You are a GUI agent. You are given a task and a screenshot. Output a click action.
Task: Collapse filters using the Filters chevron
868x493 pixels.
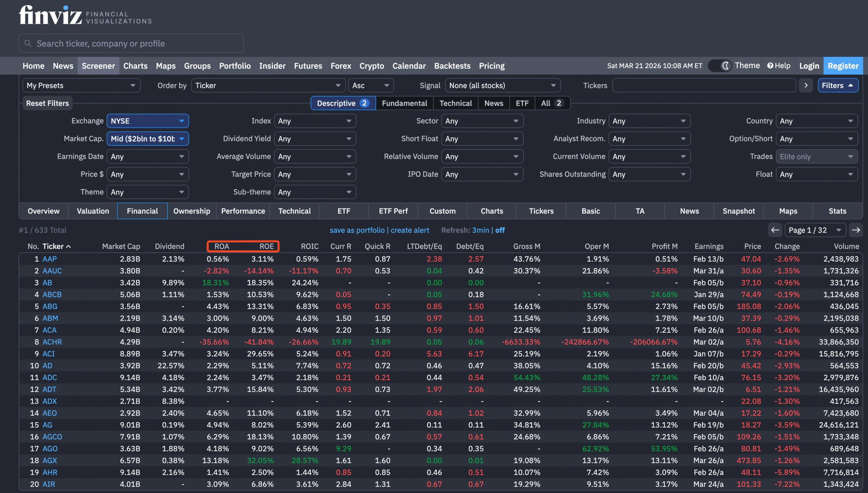click(852, 85)
